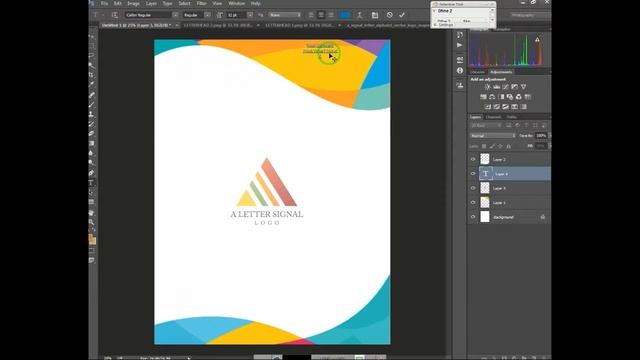Select the Crop tool

click(x=91, y=75)
